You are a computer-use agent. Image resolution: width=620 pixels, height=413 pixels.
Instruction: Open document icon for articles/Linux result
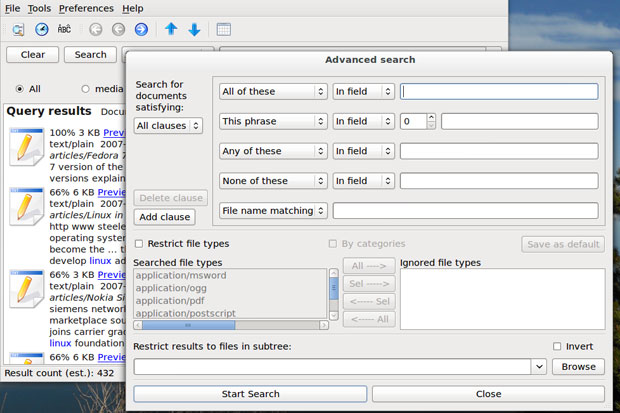[x=26, y=206]
